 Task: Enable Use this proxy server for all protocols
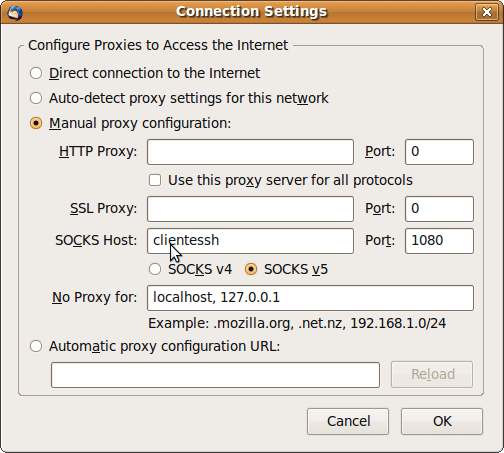pos(155,180)
